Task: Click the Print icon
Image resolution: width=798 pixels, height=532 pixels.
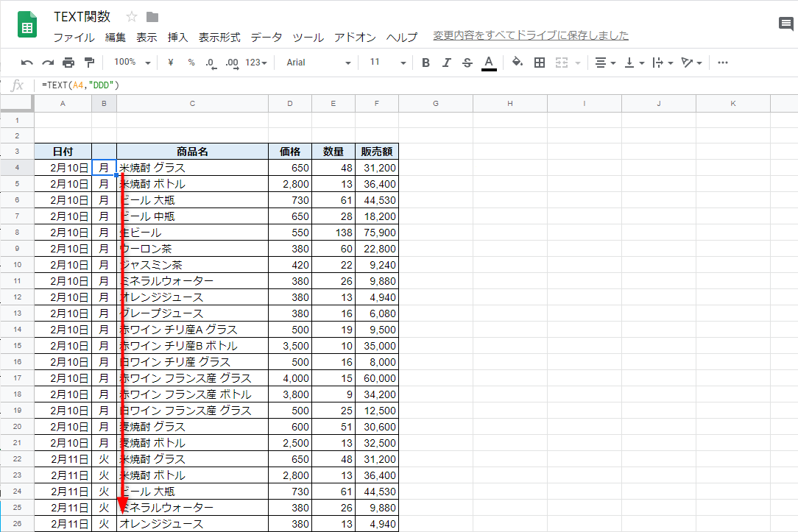Action: pos(68,63)
